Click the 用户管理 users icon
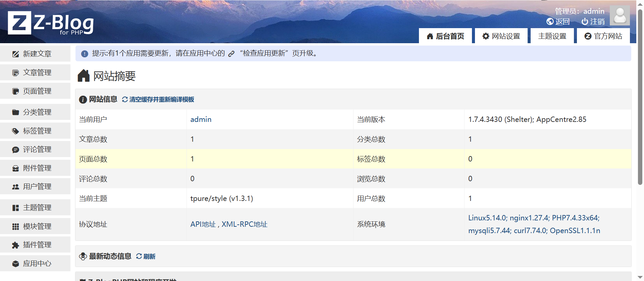 point(15,187)
